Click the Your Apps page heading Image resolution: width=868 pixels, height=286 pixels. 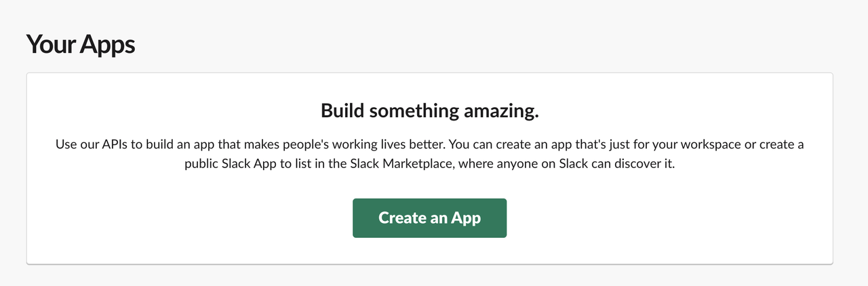click(81, 45)
